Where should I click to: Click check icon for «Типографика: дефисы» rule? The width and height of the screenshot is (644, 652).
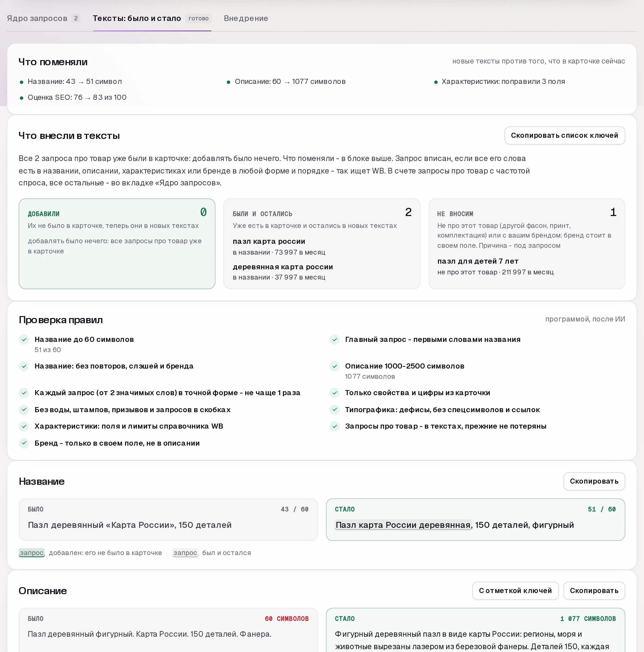point(334,410)
